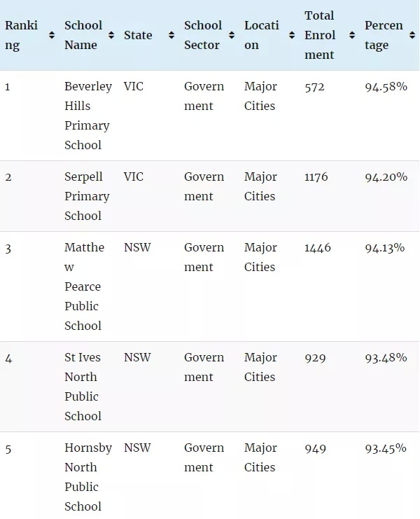Select St Ives North Public School
The height and width of the screenshot is (519, 420).
pos(83,387)
